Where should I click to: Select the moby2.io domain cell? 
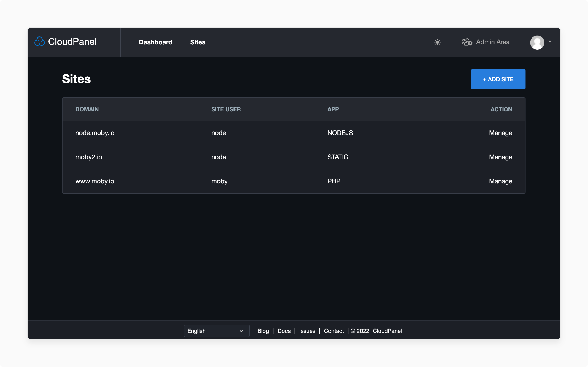(x=89, y=157)
